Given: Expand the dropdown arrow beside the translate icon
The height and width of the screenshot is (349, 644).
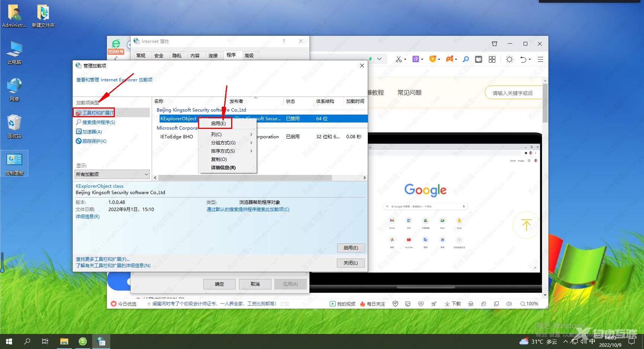Looking at the screenshot, I should click(x=422, y=60).
